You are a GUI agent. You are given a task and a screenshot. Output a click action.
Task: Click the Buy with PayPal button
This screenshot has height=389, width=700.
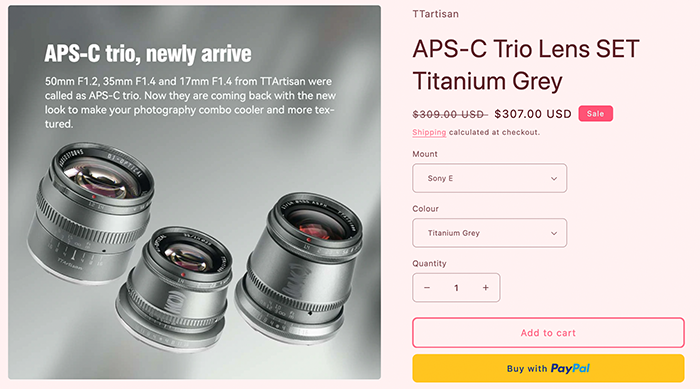coord(548,368)
